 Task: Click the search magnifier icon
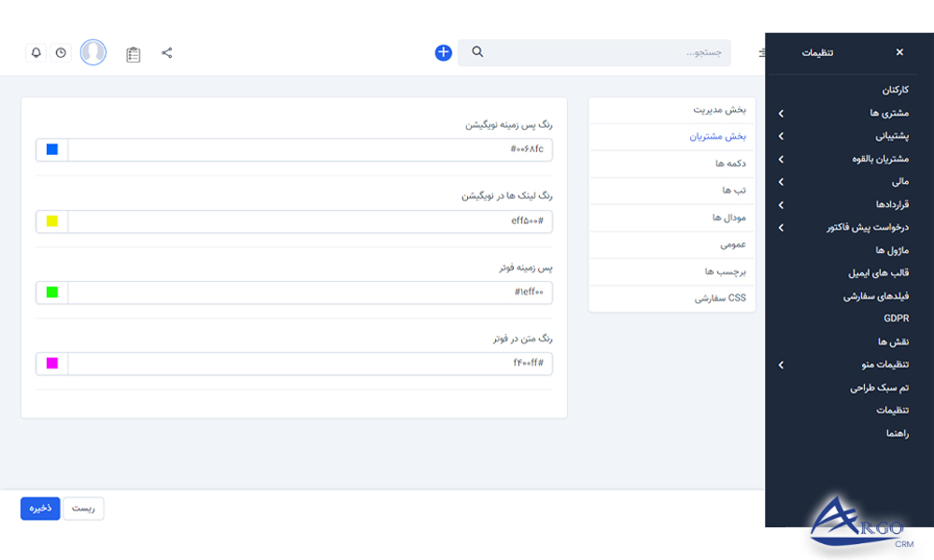point(476,52)
